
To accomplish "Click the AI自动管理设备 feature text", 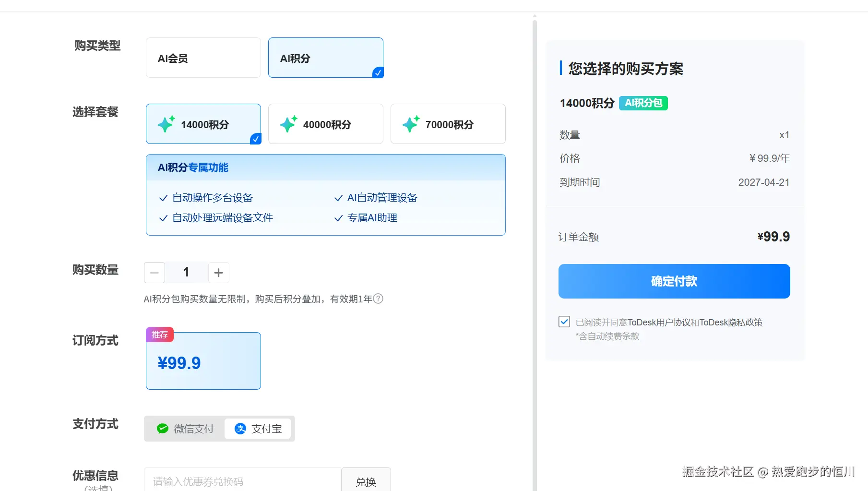I will pyautogui.click(x=382, y=198).
